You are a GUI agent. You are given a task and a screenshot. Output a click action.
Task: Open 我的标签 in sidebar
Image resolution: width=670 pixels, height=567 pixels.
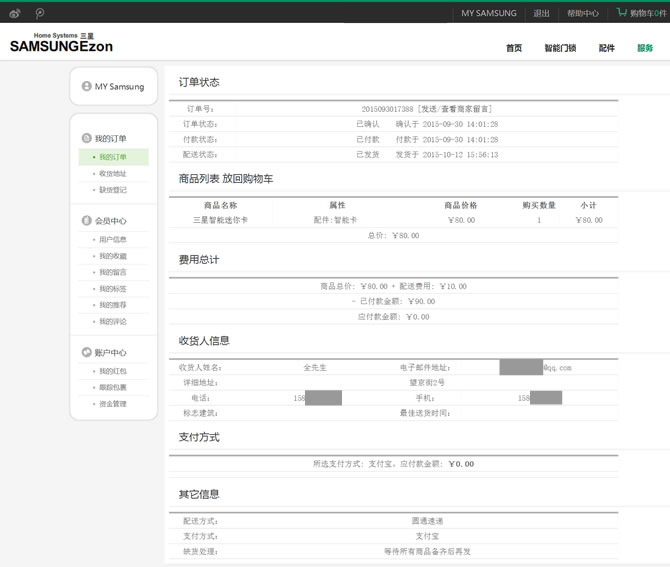(113, 289)
